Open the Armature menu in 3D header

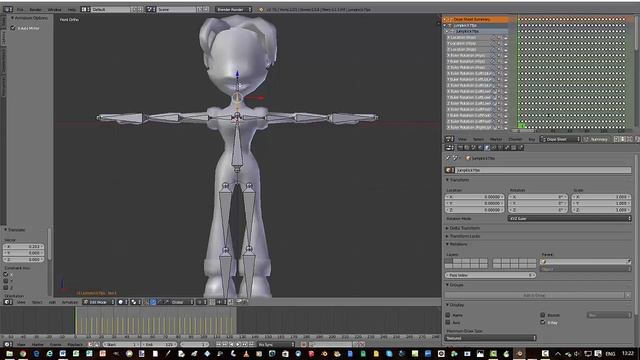69,302
